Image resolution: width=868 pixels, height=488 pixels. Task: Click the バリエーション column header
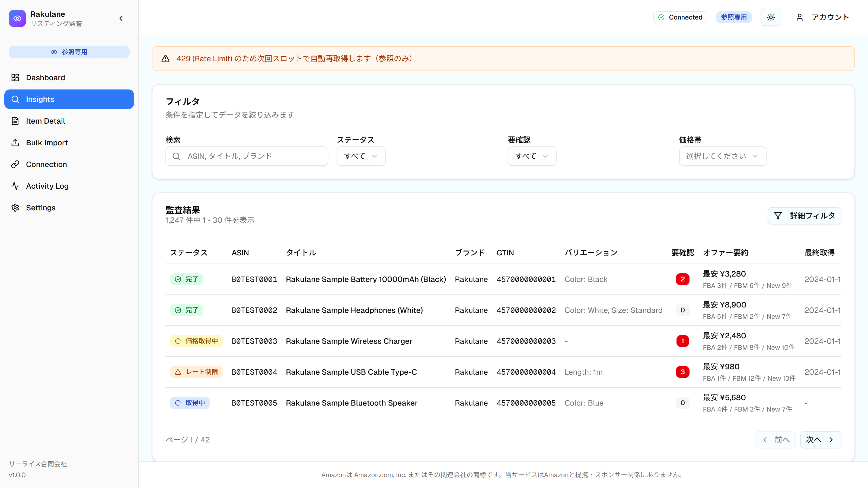[x=591, y=253]
